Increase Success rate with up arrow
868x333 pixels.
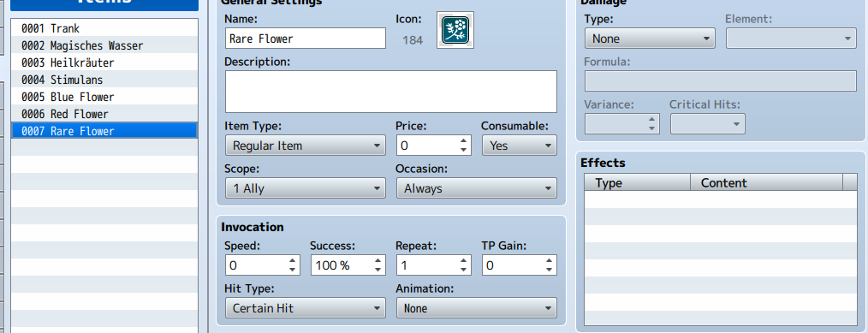[x=378, y=260]
